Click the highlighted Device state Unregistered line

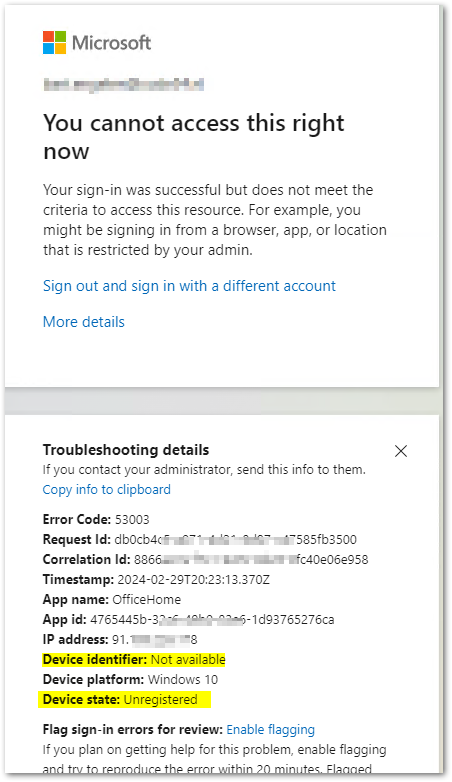click(125, 699)
